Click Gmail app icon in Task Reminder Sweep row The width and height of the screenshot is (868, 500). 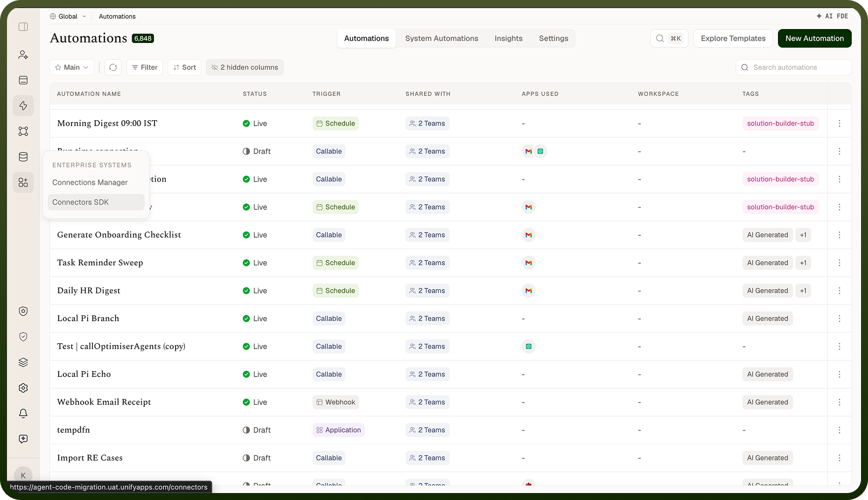529,263
